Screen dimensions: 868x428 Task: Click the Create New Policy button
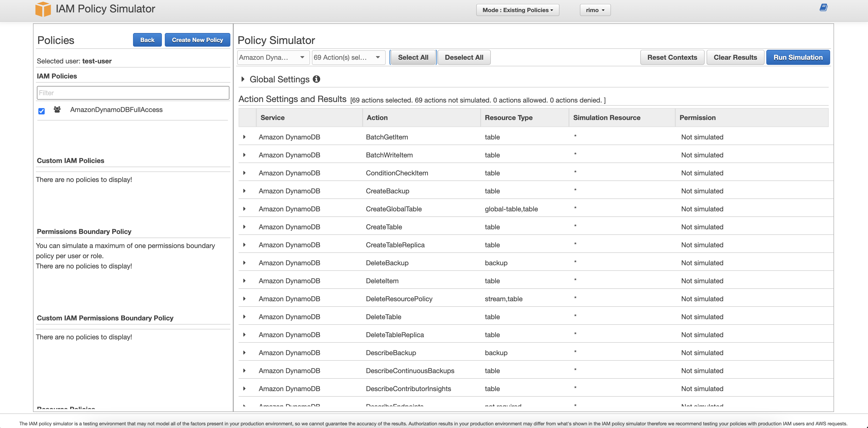pos(197,40)
